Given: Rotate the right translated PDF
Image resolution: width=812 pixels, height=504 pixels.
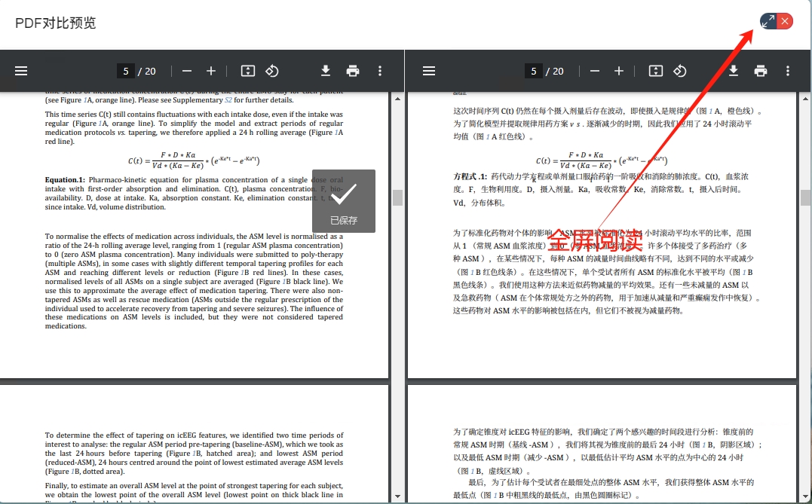Looking at the screenshot, I should [680, 71].
